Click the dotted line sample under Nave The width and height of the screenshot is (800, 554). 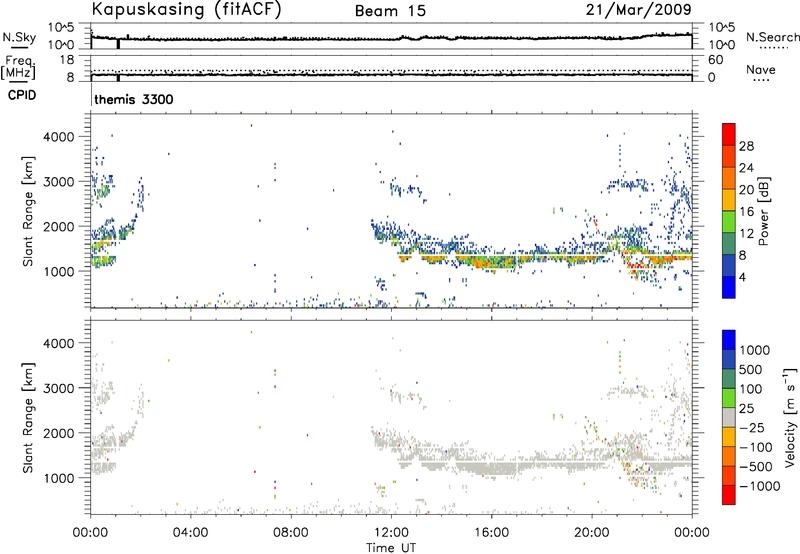point(761,81)
